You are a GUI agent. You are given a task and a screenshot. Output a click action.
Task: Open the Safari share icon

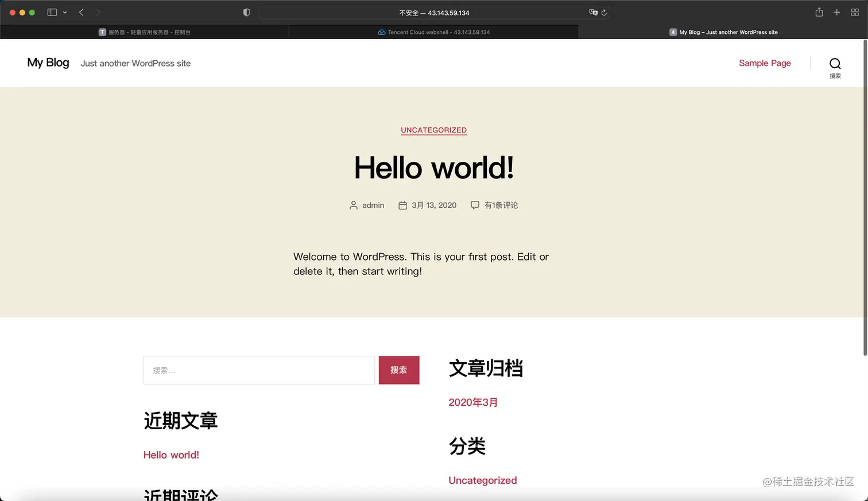(x=819, y=12)
